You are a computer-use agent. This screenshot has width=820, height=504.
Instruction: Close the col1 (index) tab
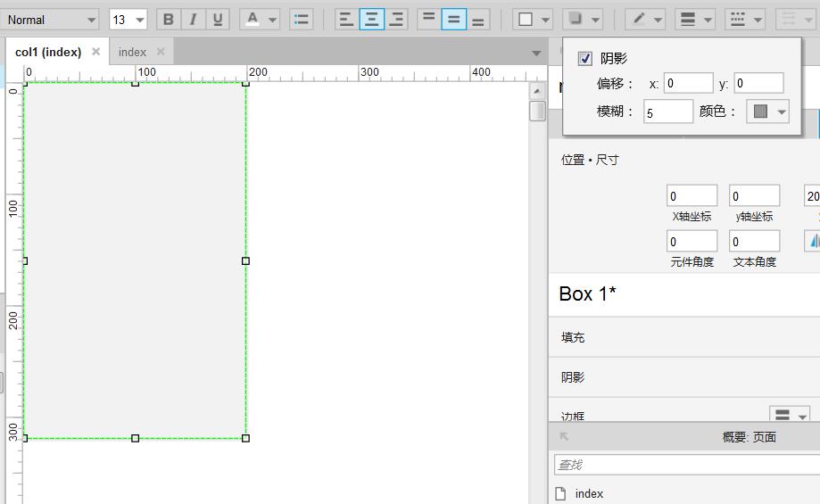click(96, 52)
